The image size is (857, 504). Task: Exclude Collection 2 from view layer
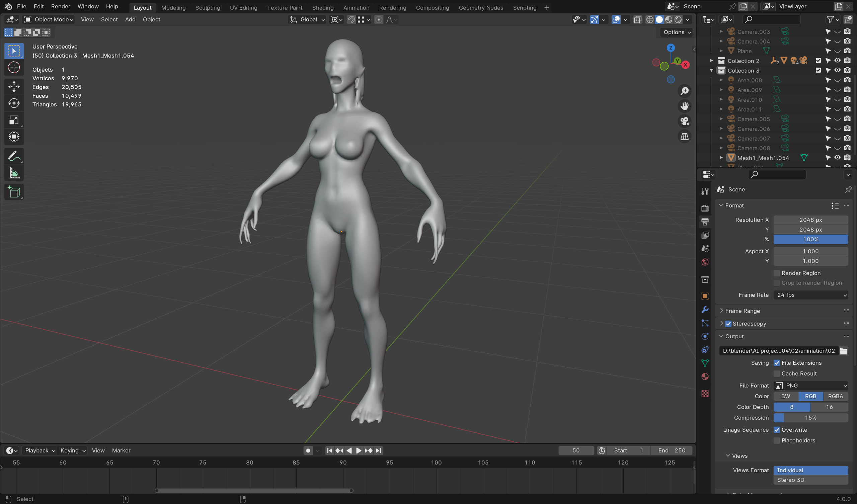(818, 61)
